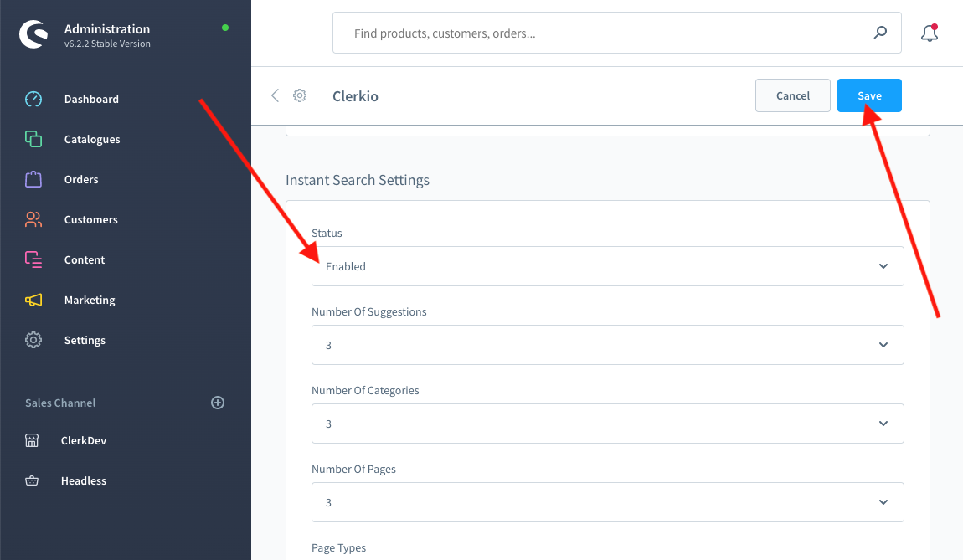Click the Content layout icon
Image resolution: width=963 pixels, height=560 pixels.
33,259
